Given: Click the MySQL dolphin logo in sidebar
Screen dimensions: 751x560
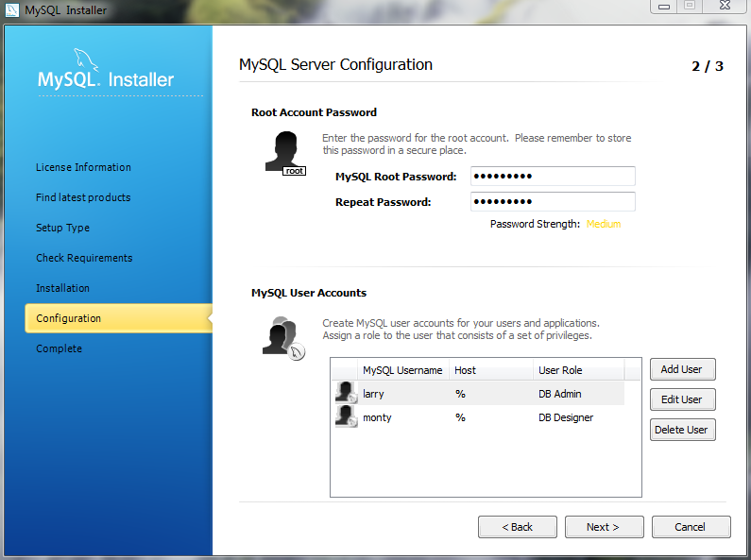Looking at the screenshot, I should [x=86, y=60].
